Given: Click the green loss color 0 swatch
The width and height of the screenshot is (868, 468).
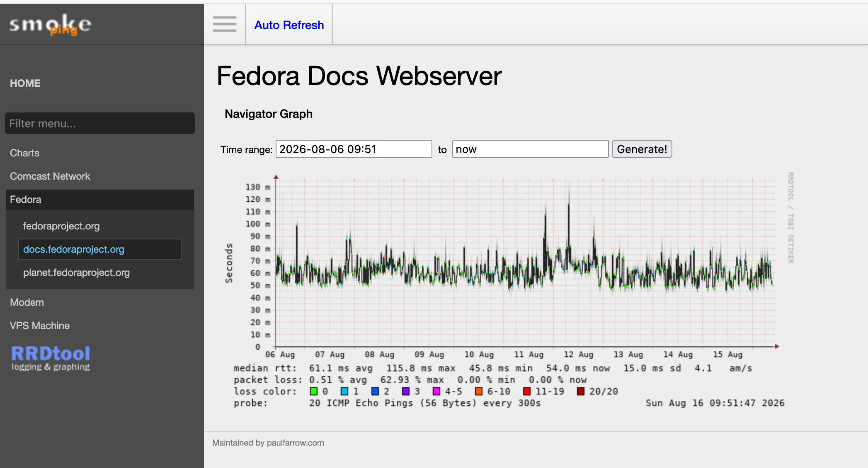Looking at the screenshot, I should click(x=314, y=391).
